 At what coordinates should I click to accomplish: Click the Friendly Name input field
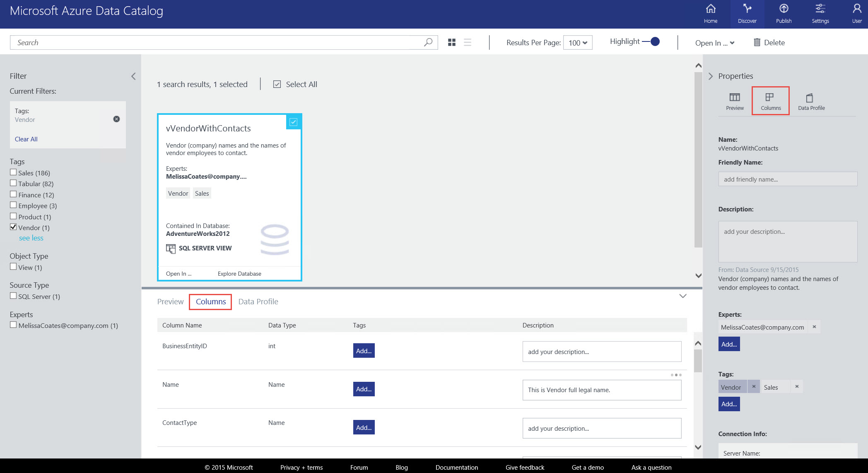[x=788, y=179]
